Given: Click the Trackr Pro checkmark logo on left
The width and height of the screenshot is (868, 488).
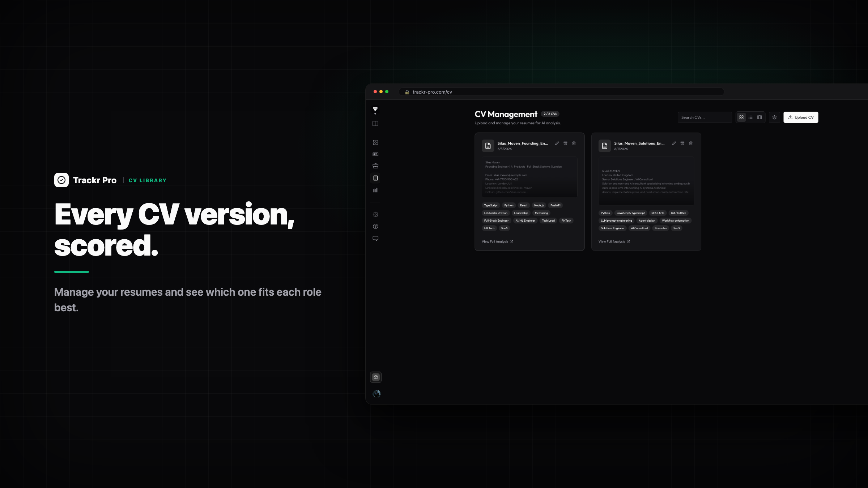Looking at the screenshot, I should click(61, 180).
